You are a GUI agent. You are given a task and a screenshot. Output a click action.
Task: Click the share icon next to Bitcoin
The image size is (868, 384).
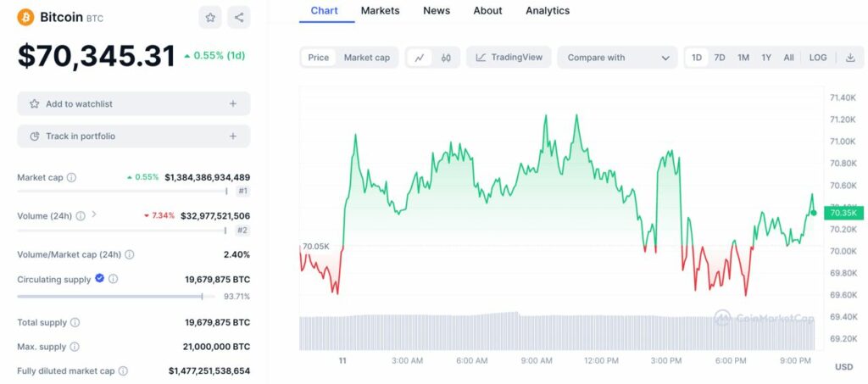coord(239,17)
